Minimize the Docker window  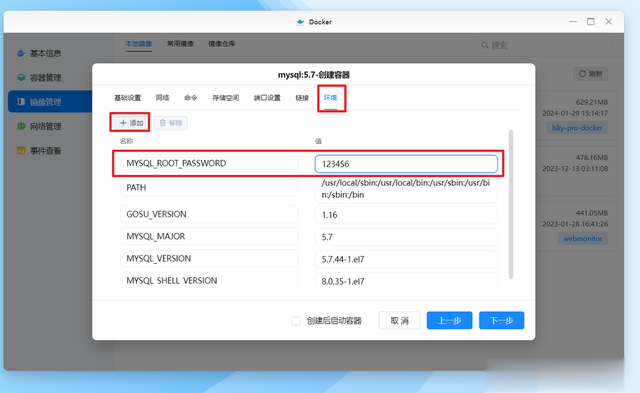click(573, 21)
